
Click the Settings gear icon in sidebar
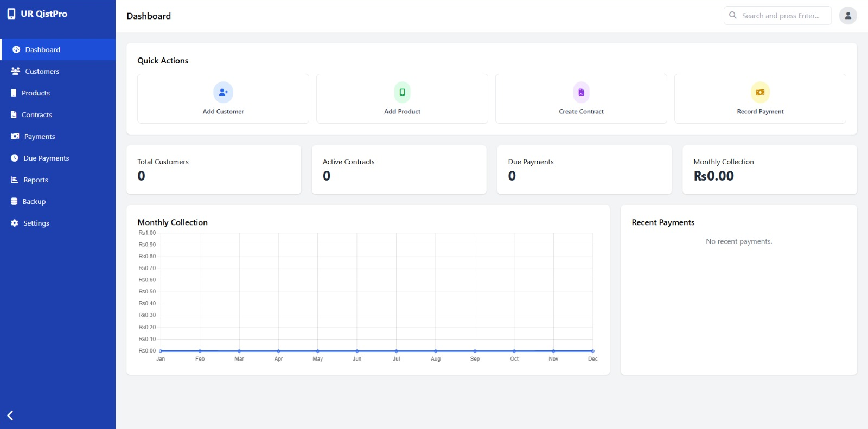(x=15, y=223)
